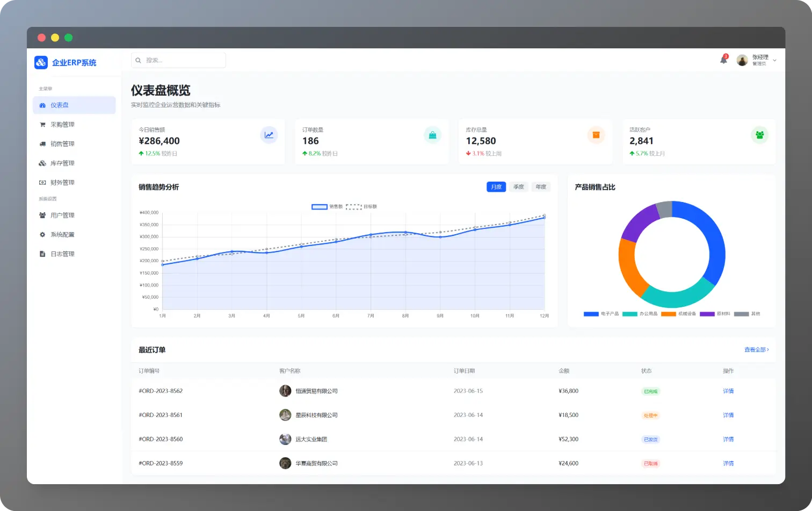Open notifications via the bell icon
The height and width of the screenshot is (511, 812).
[x=723, y=60]
